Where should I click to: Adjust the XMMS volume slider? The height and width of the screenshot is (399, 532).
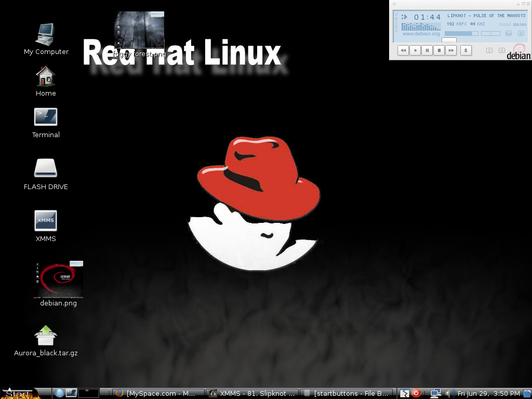click(x=461, y=33)
